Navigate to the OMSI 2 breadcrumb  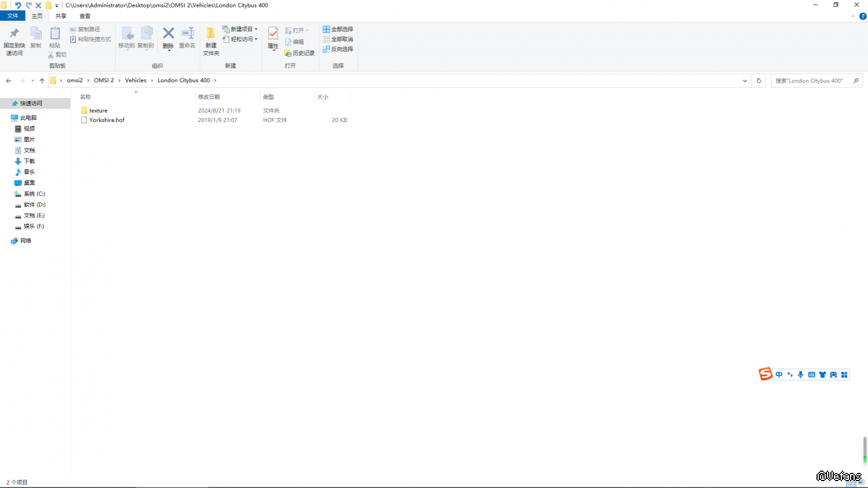coord(104,80)
